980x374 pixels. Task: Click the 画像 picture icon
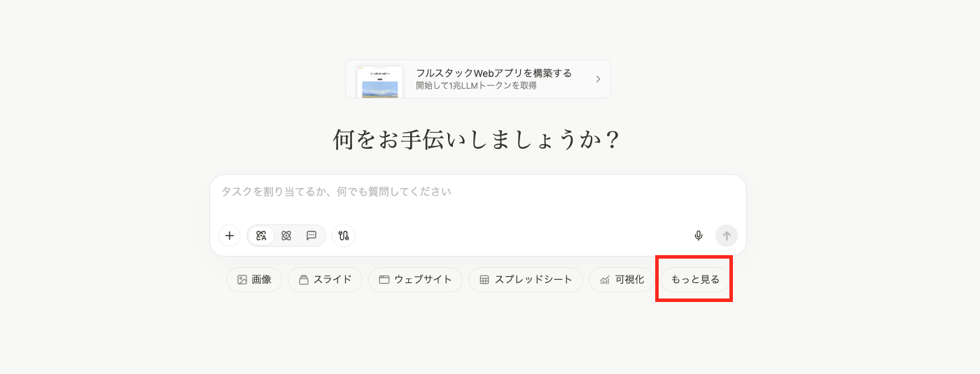pyautogui.click(x=242, y=280)
